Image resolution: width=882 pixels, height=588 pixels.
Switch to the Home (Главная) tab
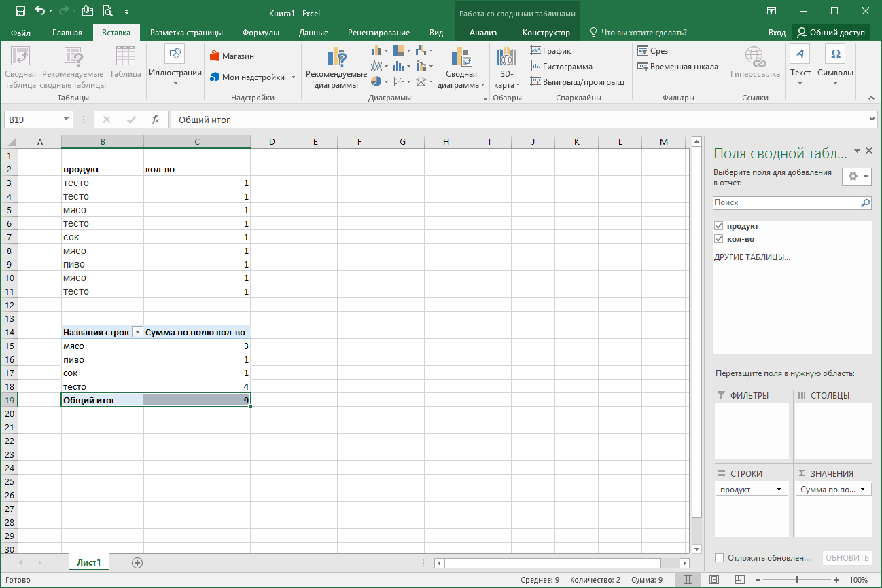pyautogui.click(x=67, y=33)
